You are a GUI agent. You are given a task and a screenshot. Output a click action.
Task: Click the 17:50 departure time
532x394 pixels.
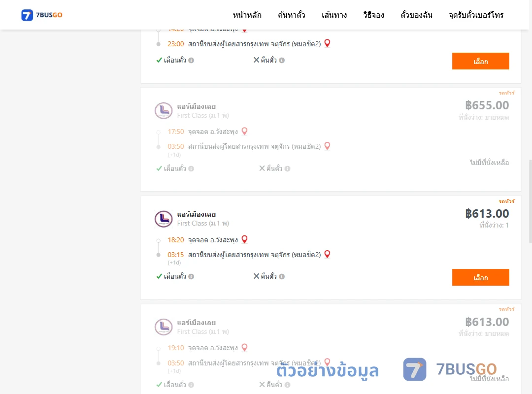point(176,131)
